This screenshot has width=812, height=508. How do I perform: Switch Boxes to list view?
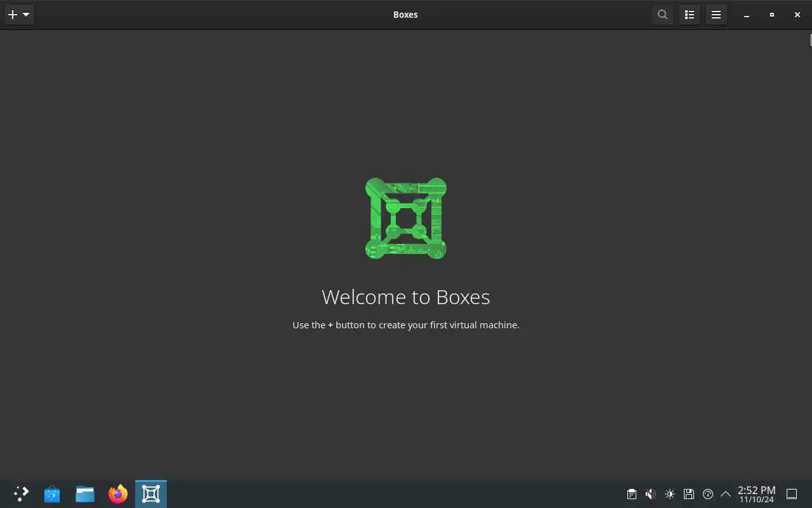[x=690, y=15]
